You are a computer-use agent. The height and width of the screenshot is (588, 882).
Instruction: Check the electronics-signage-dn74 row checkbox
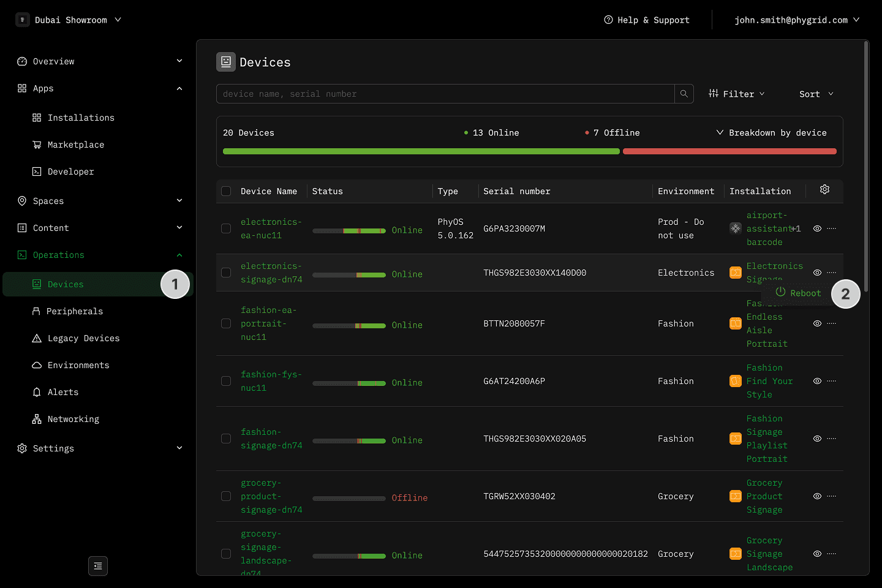coord(226,273)
